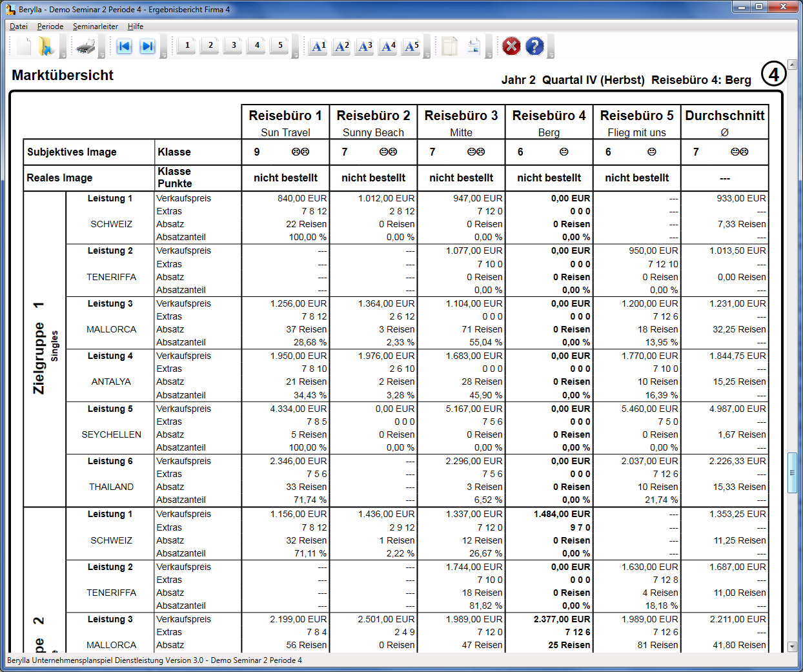Click the new blank document icon

pos(24,46)
